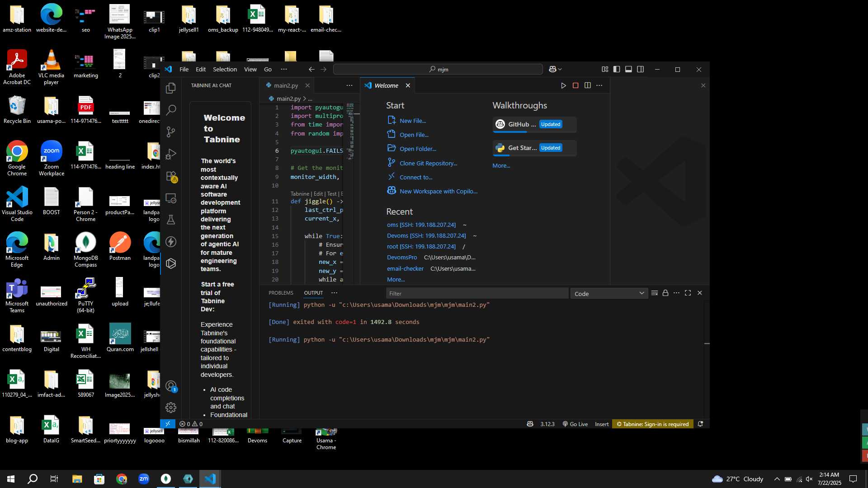Open the weather widget showing Cloudy
The image size is (868, 488).
737,479
